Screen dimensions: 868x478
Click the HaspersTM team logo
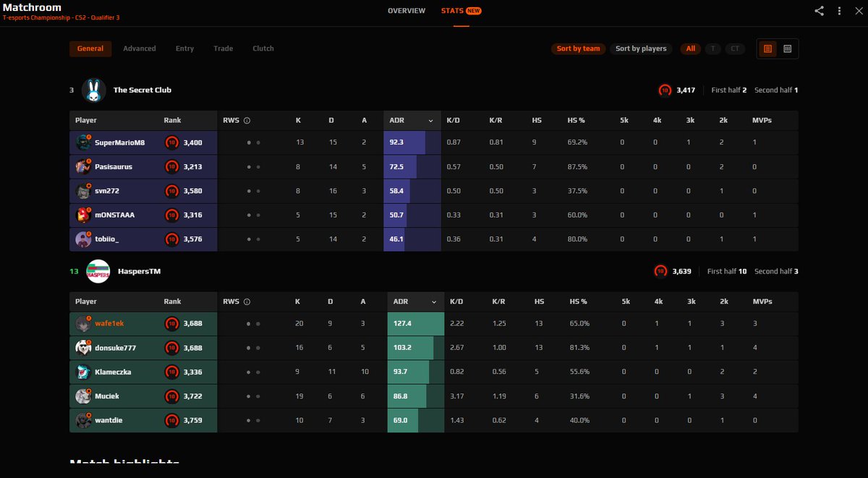[x=98, y=271]
